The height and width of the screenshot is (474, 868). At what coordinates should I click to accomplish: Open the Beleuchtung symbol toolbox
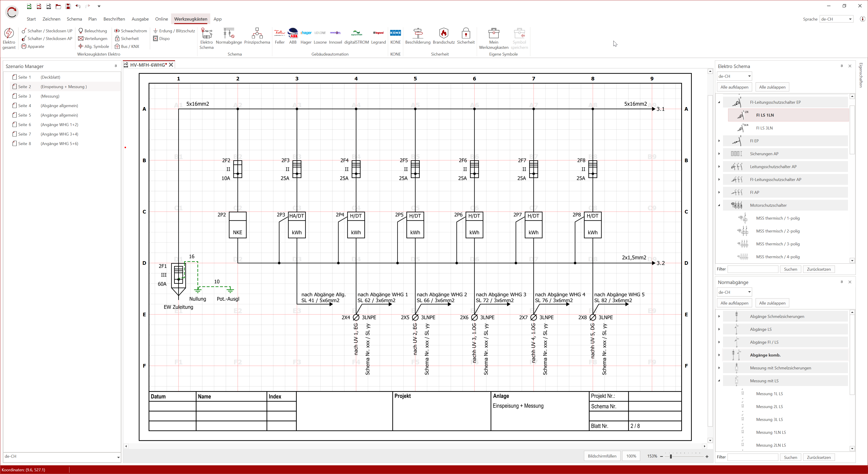point(93,31)
